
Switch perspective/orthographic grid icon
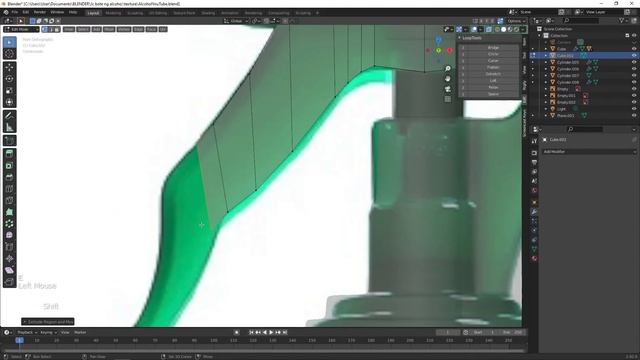(448, 99)
